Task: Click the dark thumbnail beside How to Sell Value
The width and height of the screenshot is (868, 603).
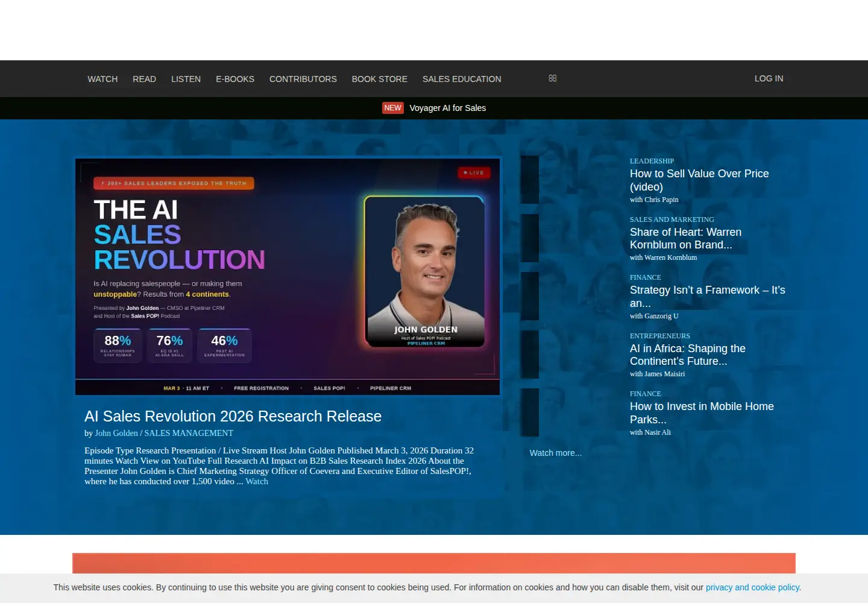Action: 530,180
